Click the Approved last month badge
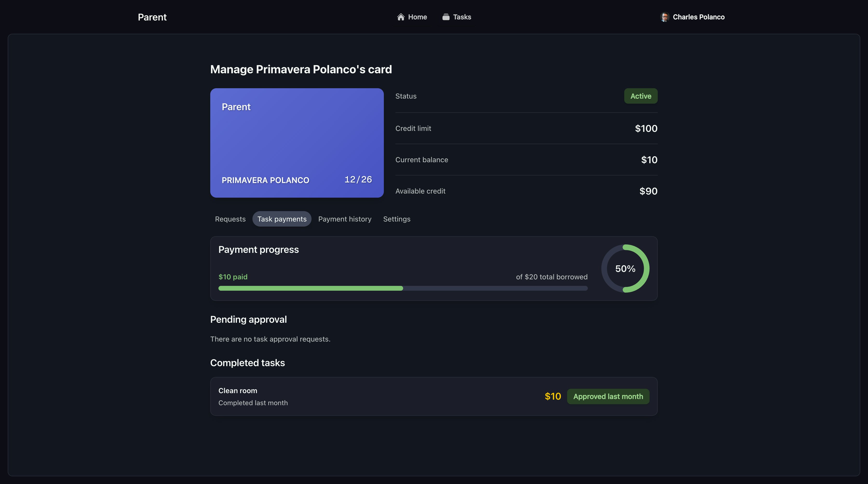The width and height of the screenshot is (868, 484). 608,397
